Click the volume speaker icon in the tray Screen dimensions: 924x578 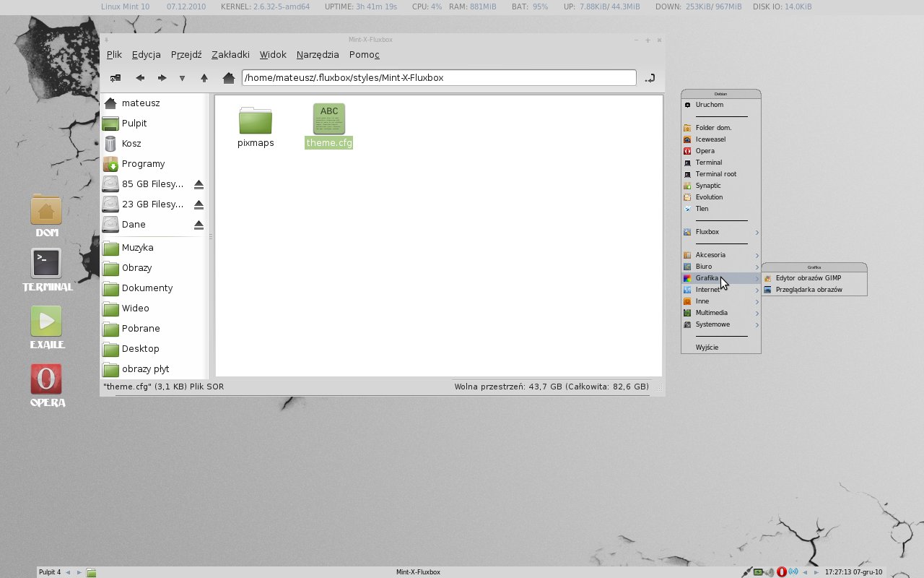tap(769, 571)
